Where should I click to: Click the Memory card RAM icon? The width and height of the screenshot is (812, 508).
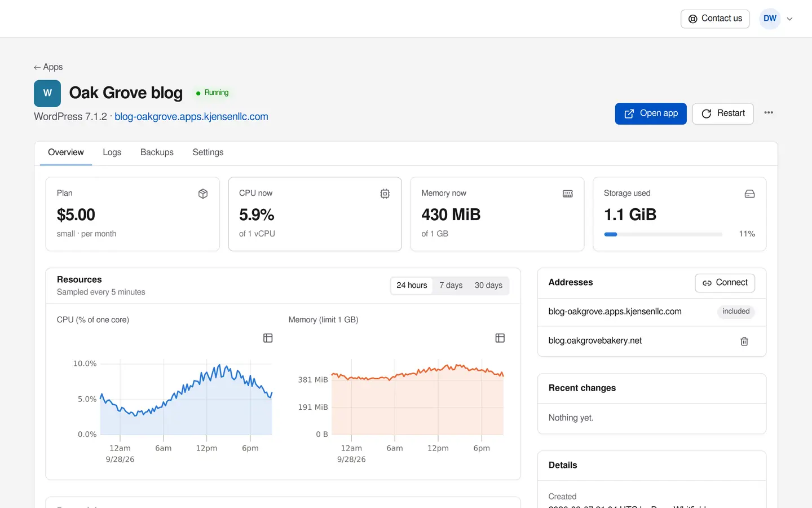tap(568, 194)
